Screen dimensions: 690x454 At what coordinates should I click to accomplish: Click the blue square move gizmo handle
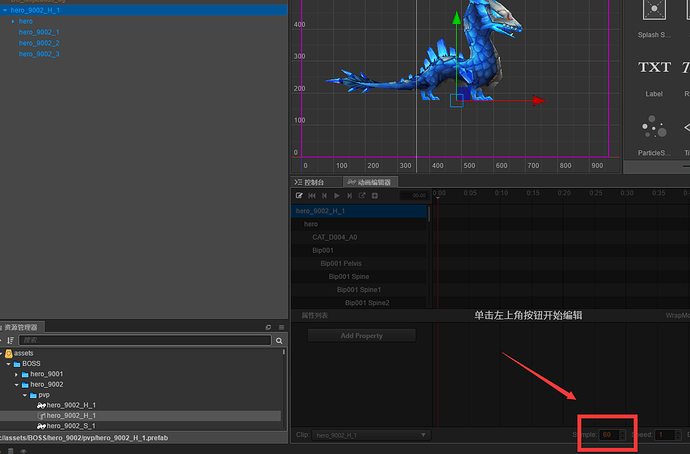pyautogui.click(x=463, y=94)
